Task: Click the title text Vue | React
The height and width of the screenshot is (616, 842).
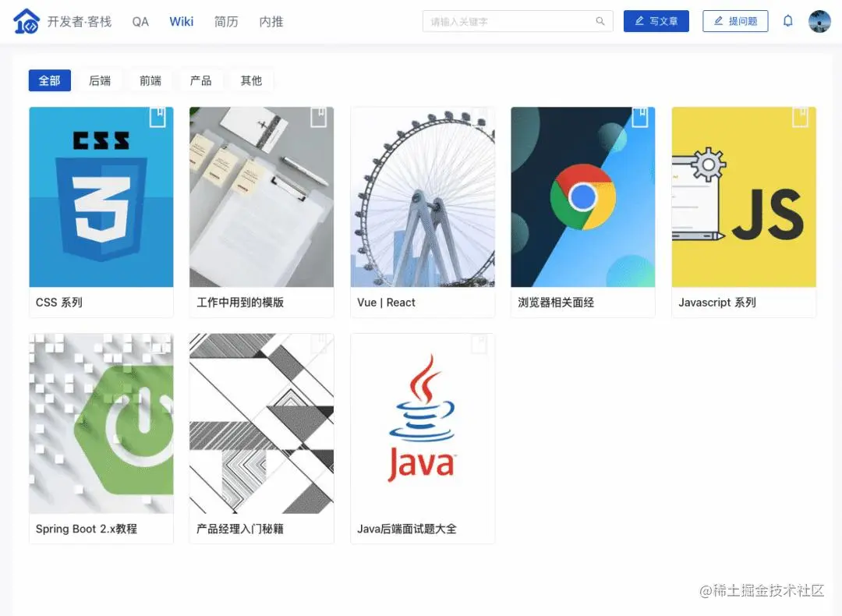Action: click(386, 303)
